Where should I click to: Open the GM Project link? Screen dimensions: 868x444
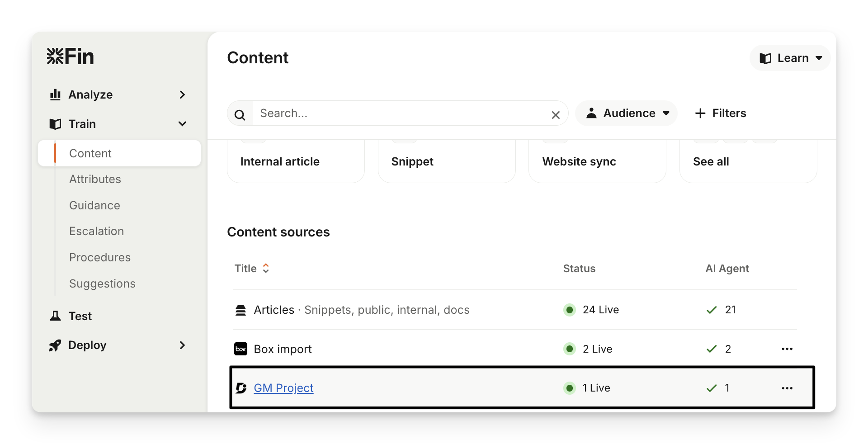tap(283, 388)
